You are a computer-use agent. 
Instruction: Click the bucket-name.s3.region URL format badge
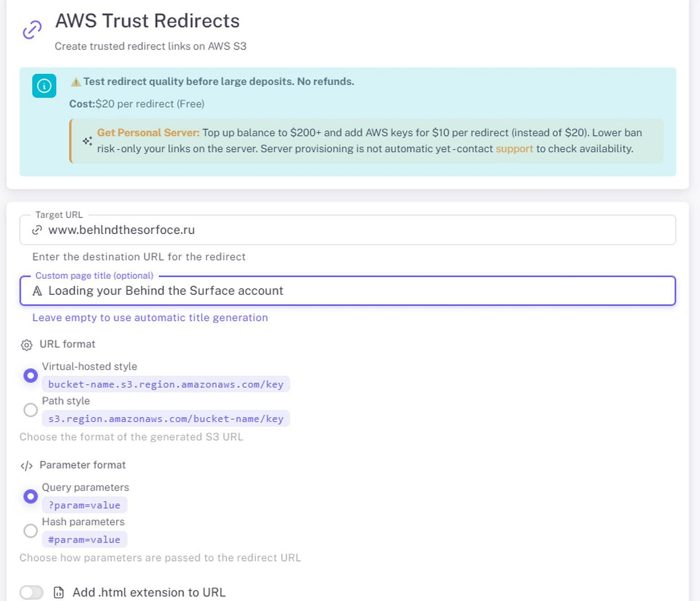pos(165,384)
